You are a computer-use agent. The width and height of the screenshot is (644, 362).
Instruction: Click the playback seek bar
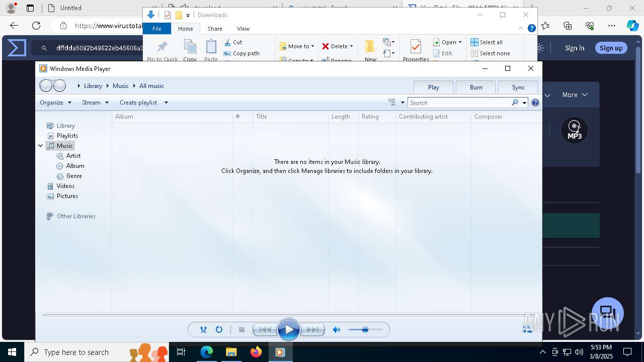point(289,315)
